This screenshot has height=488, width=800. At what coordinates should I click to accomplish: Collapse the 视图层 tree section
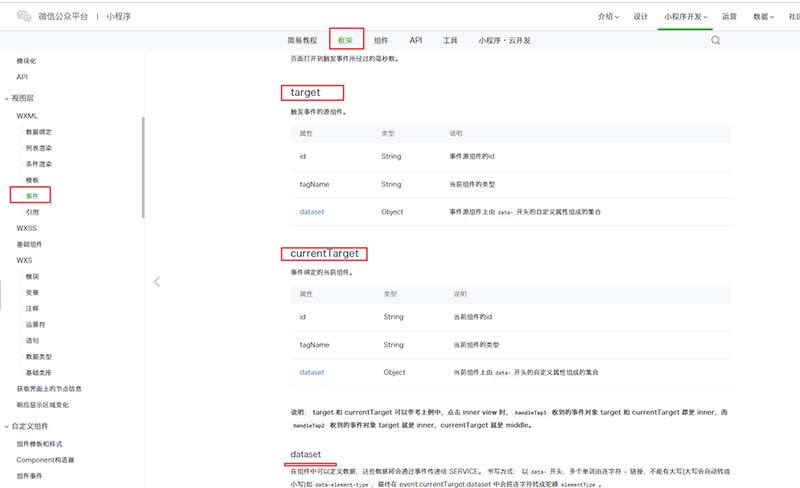[6, 98]
